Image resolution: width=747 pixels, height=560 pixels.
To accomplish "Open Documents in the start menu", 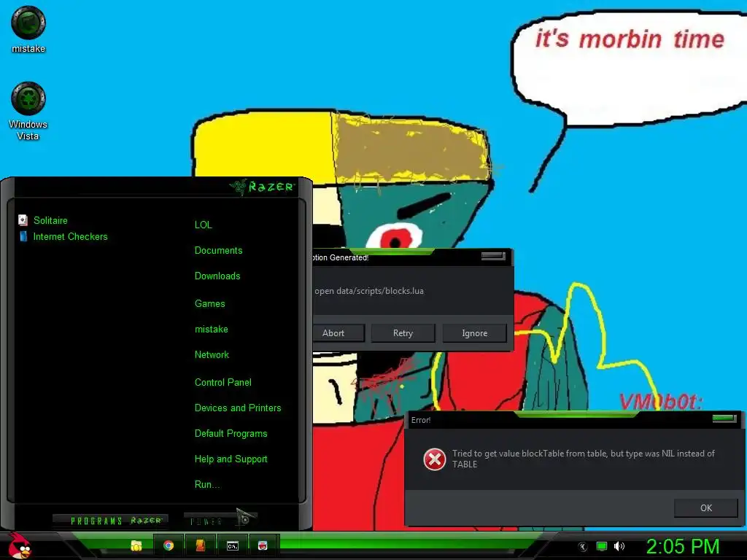I will click(219, 251).
